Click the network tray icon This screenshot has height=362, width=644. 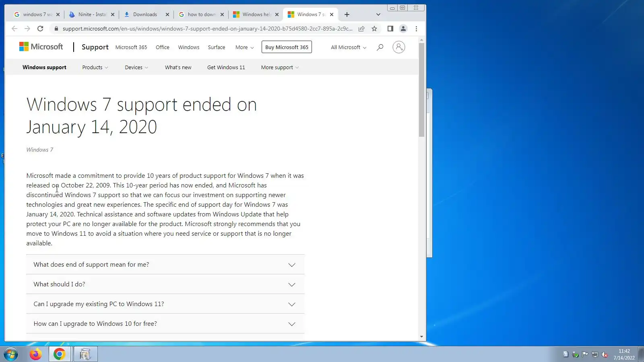(595, 354)
